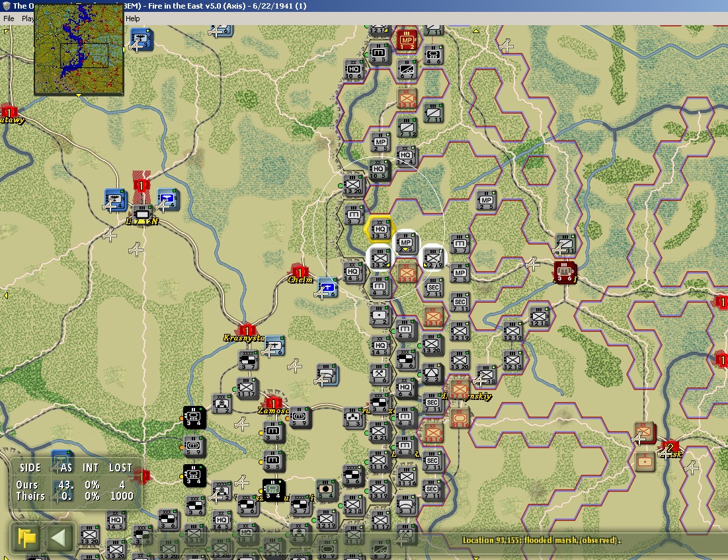
Task: Click the back arrow button
Action: click(58, 538)
